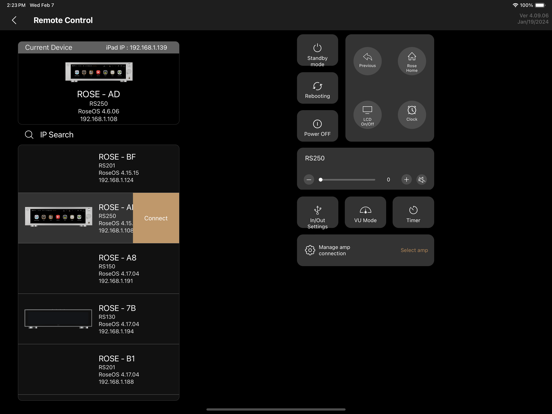552x414 pixels.
Task: Click the Select amp link
Action: pyautogui.click(x=414, y=250)
